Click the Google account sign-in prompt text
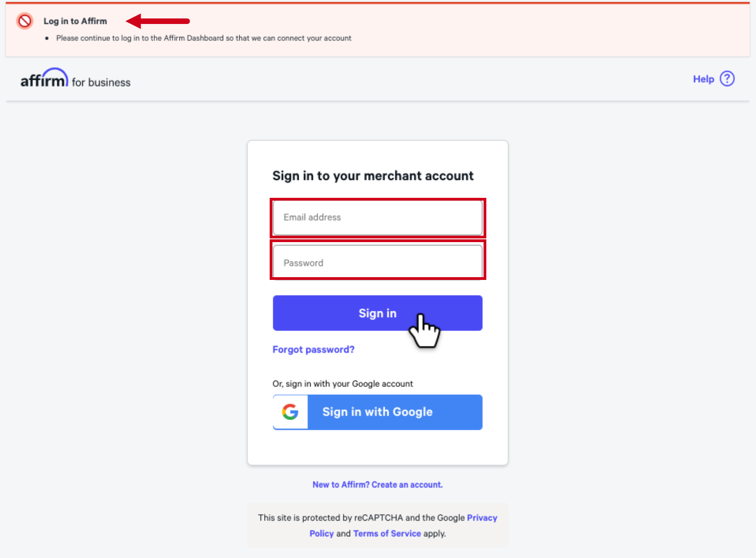This screenshot has width=756, height=558. pos(343,383)
